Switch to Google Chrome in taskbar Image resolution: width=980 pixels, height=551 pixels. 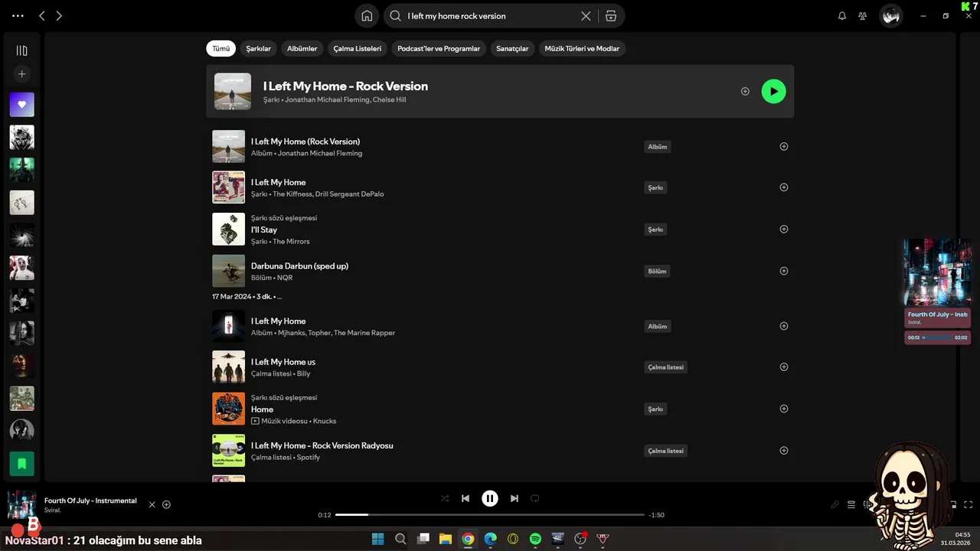tap(468, 539)
